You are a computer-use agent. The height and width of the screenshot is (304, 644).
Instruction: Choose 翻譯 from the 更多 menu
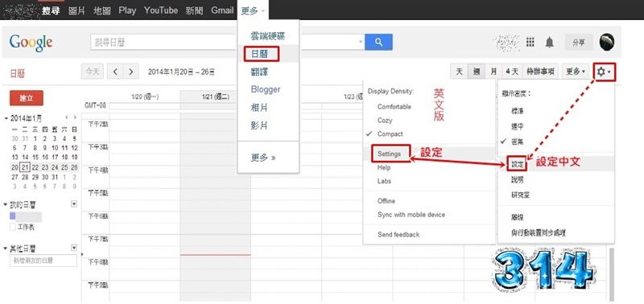pyautogui.click(x=259, y=72)
